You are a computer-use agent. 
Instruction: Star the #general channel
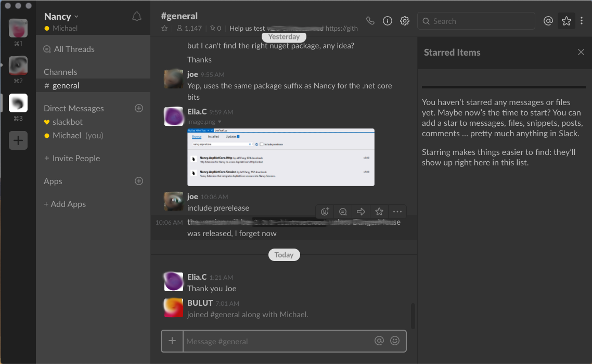(164, 28)
